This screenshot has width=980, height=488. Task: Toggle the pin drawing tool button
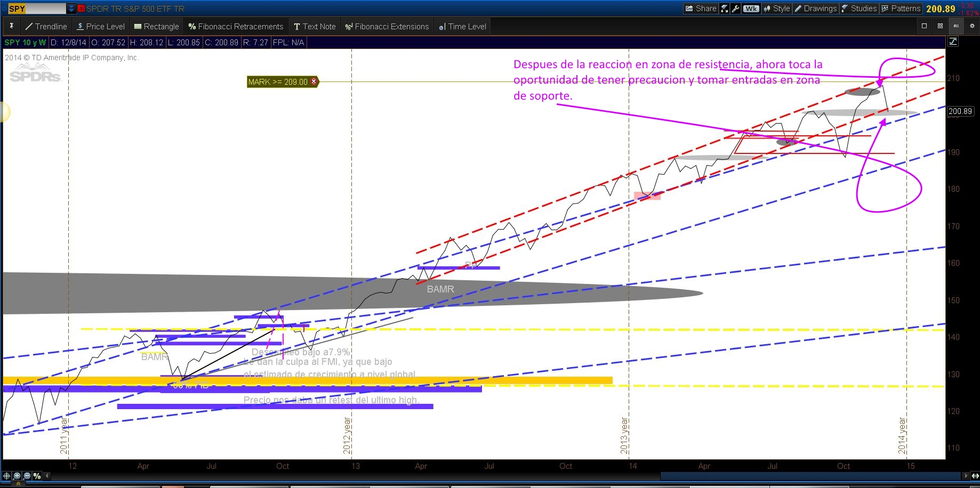click(11, 26)
